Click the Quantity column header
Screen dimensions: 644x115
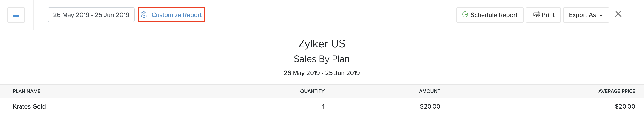pyautogui.click(x=312, y=91)
